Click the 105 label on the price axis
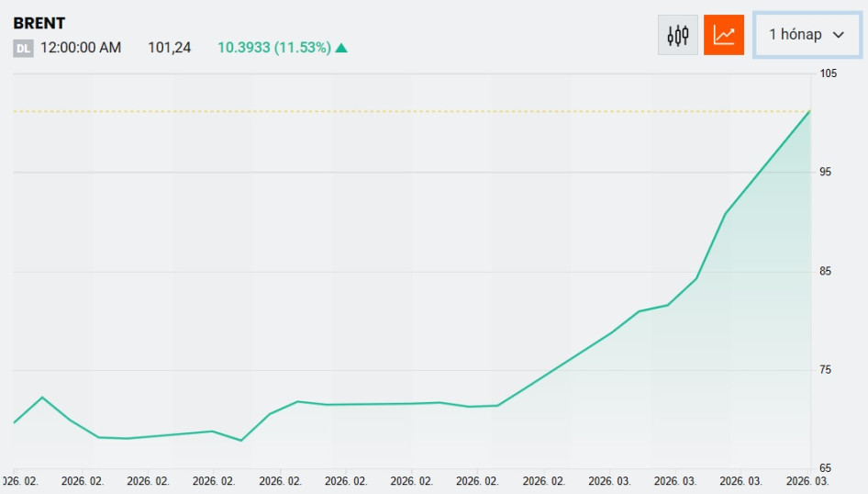 click(829, 73)
